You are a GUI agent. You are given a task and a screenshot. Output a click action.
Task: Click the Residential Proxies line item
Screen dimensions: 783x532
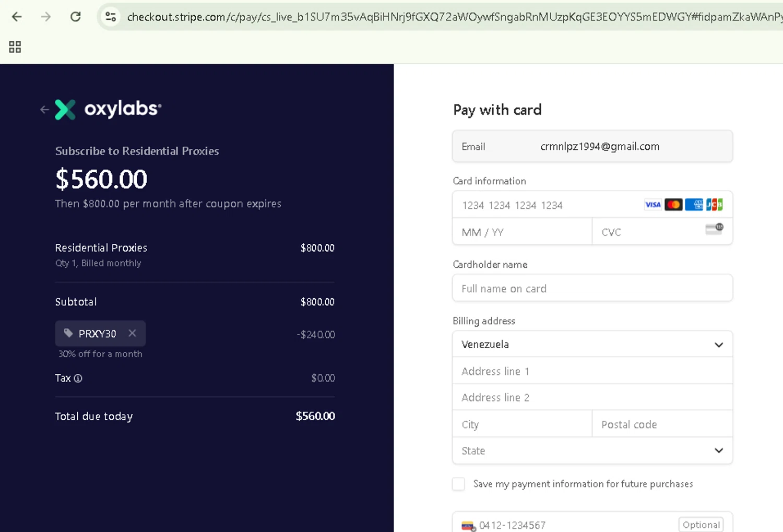[101, 247]
